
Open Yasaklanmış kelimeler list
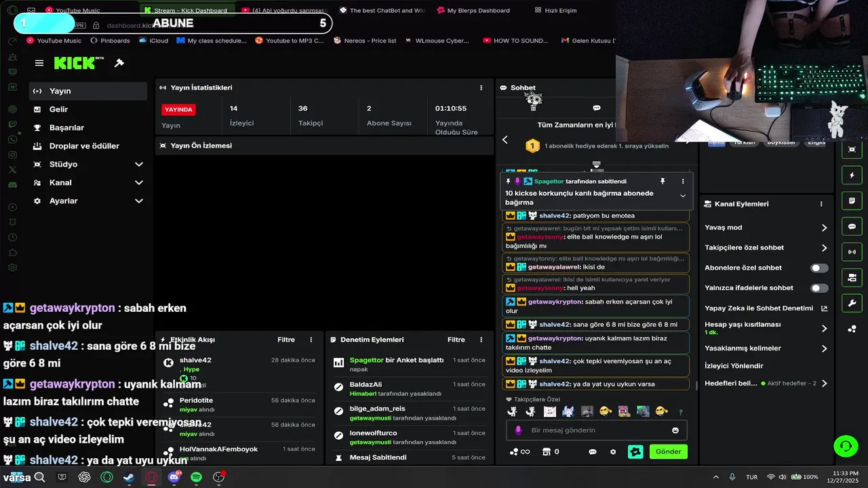pyautogui.click(x=766, y=348)
